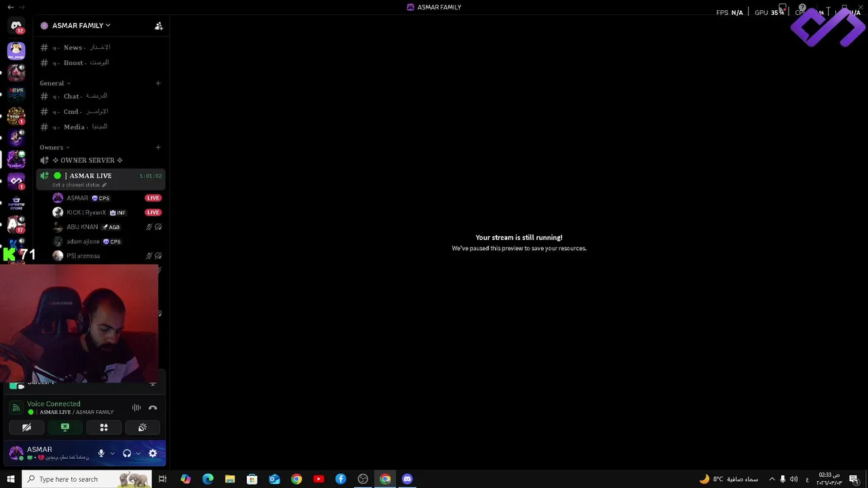The width and height of the screenshot is (868, 488).
Task: Open user settings gear
Action: tap(153, 453)
